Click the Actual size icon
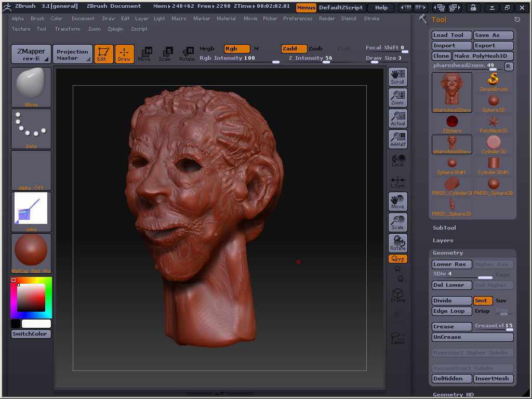Image resolution: width=532 pixels, height=399 pixels. coord(397,118)
